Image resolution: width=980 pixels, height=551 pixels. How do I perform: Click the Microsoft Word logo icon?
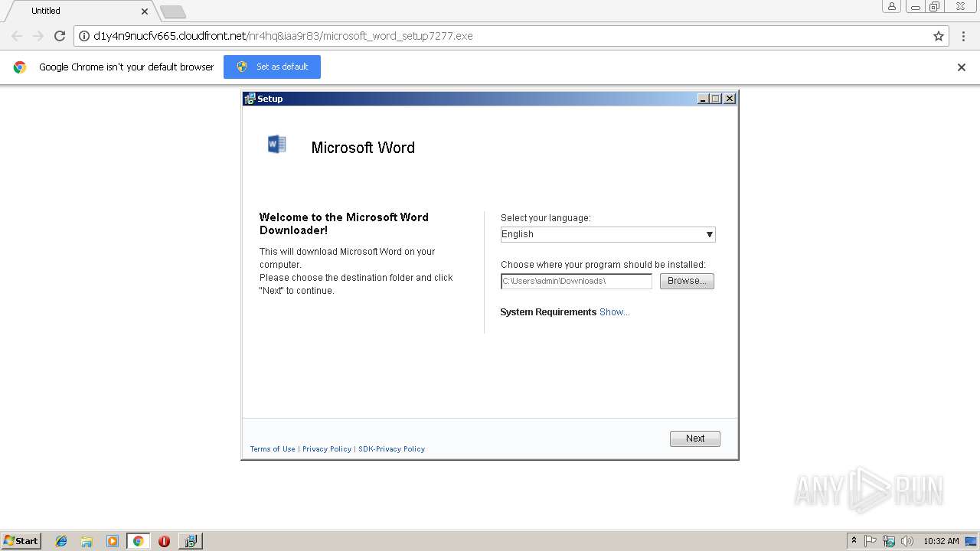[x=277, y=145]
